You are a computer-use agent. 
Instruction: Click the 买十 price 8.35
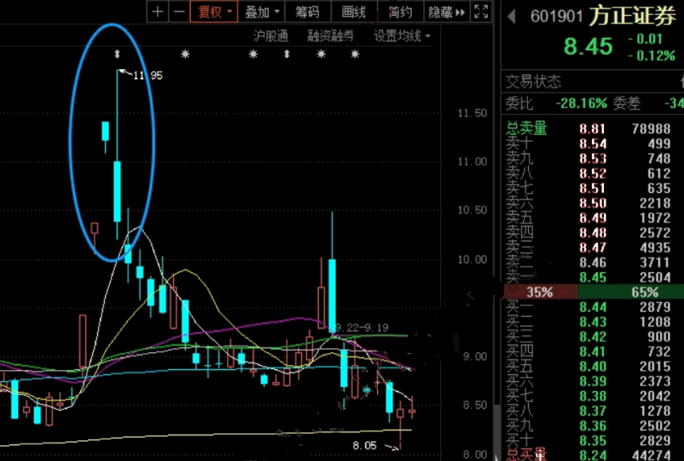coord(593,441)
